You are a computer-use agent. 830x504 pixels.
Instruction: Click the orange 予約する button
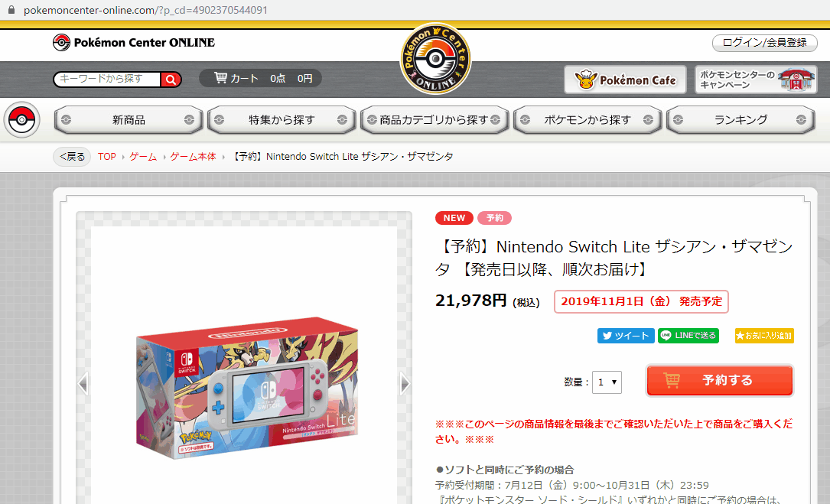point(719,380)
